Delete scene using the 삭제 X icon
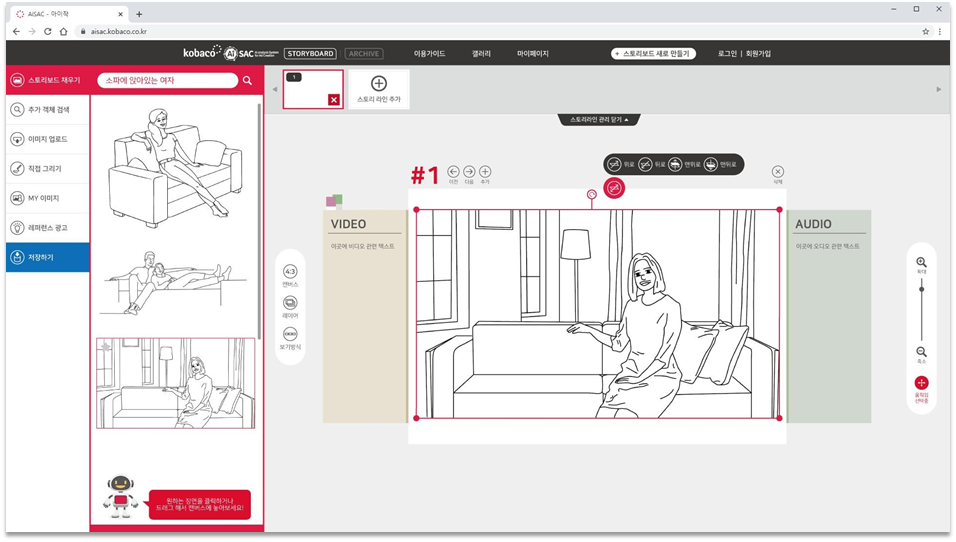The image size is (956, 542). pyautogui.click(x=778, y=172)
